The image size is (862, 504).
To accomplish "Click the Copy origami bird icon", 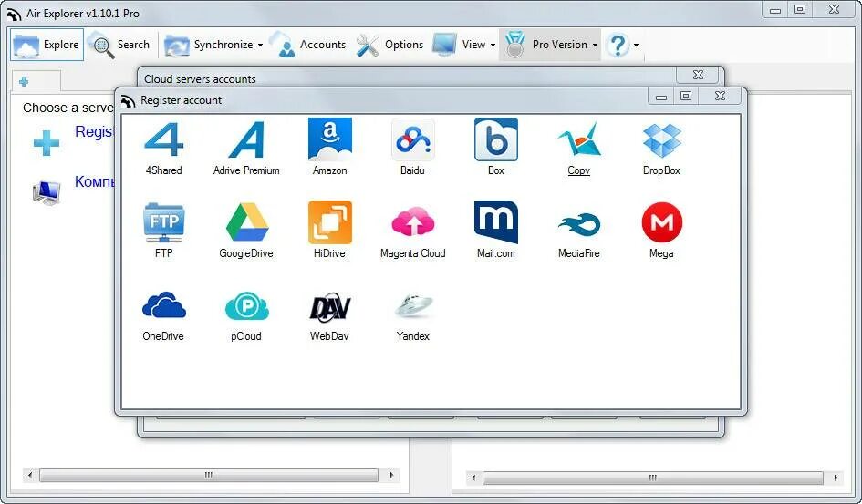I will [579, 139].
